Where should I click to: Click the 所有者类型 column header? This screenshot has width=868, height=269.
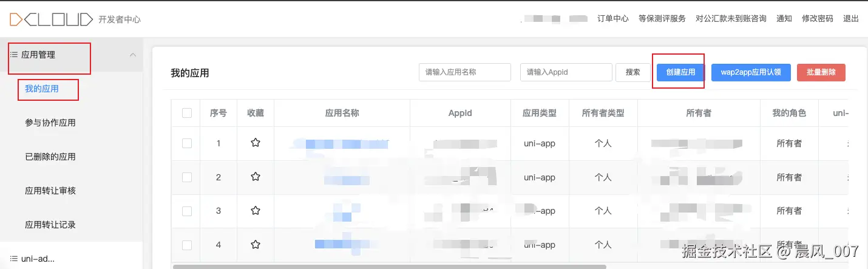pos(603,113)
